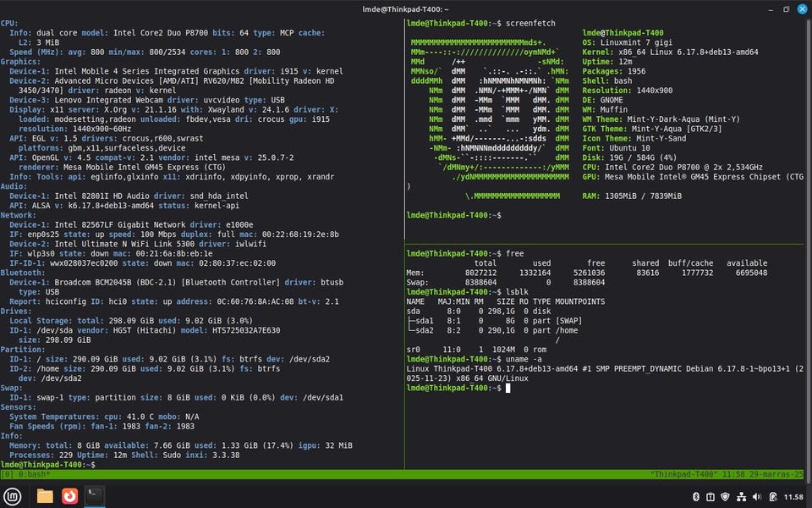
Task: Minimize the terminal window
Action: pyautogui.click(x=771, y=9)
